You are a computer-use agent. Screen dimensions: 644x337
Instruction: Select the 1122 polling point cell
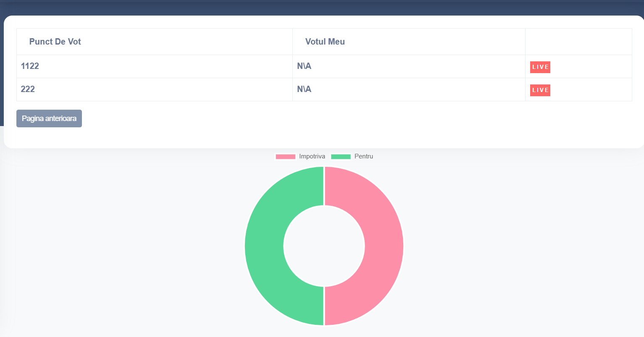tap(155, 66)
